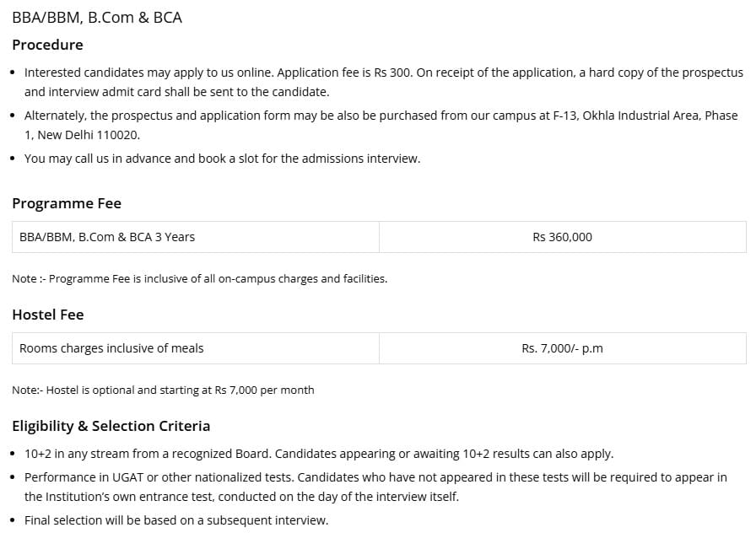Click the 'You may call us in advance' bullet
756x533 pixels.
pos(222,159)
